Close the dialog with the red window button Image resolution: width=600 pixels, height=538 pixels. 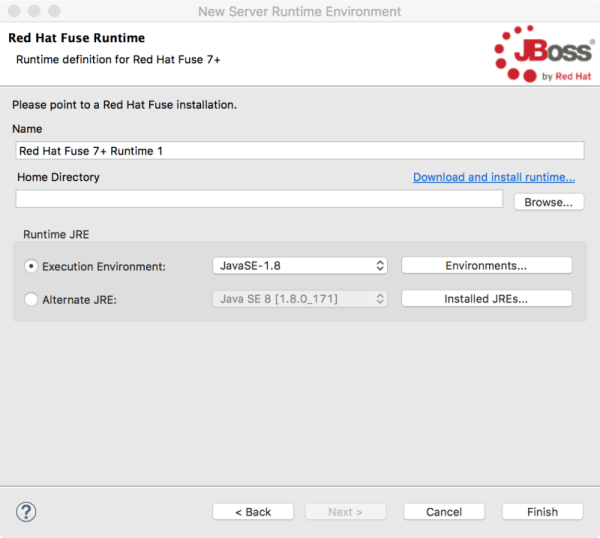15,11
